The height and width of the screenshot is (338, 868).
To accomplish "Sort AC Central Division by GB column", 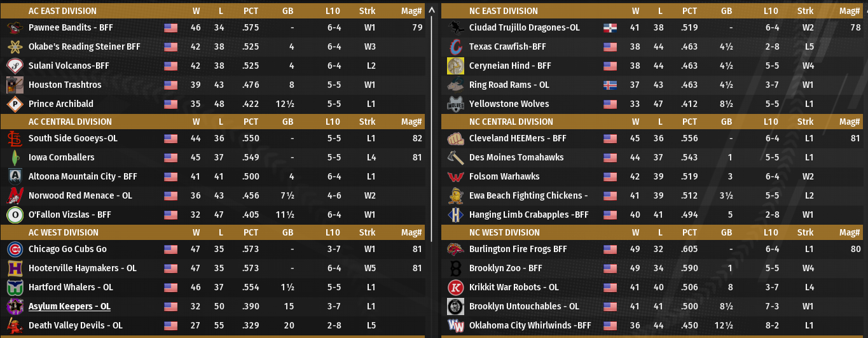I will click(x=287, y=122).
